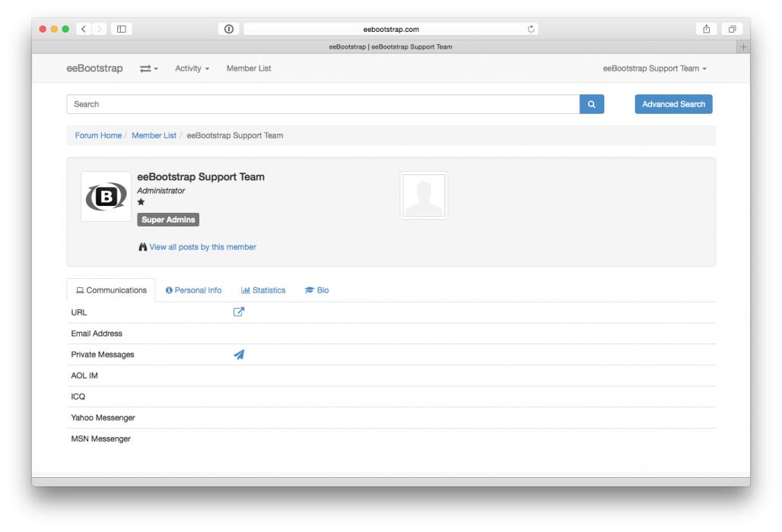Open the eeBootstrap Support Team user dropdown
The height and width of the screenshot is (532, 782).
[655, 68]
